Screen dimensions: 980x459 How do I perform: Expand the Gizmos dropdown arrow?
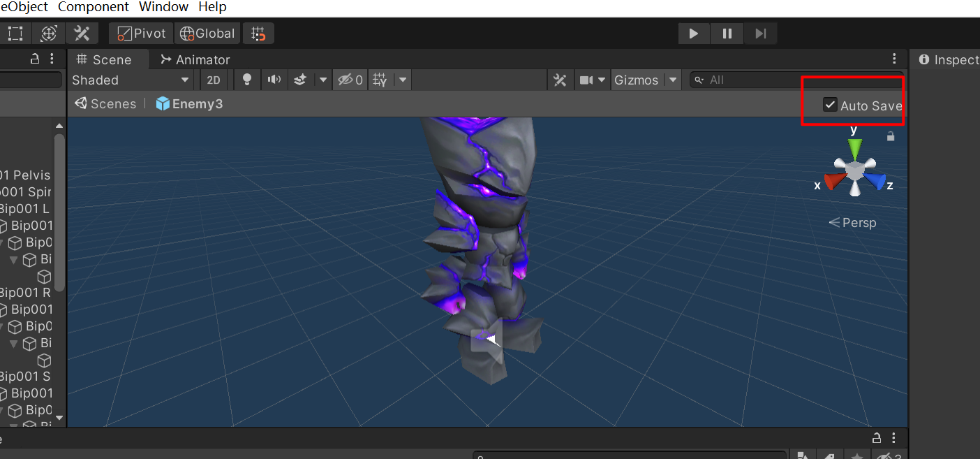pos(673,80)
